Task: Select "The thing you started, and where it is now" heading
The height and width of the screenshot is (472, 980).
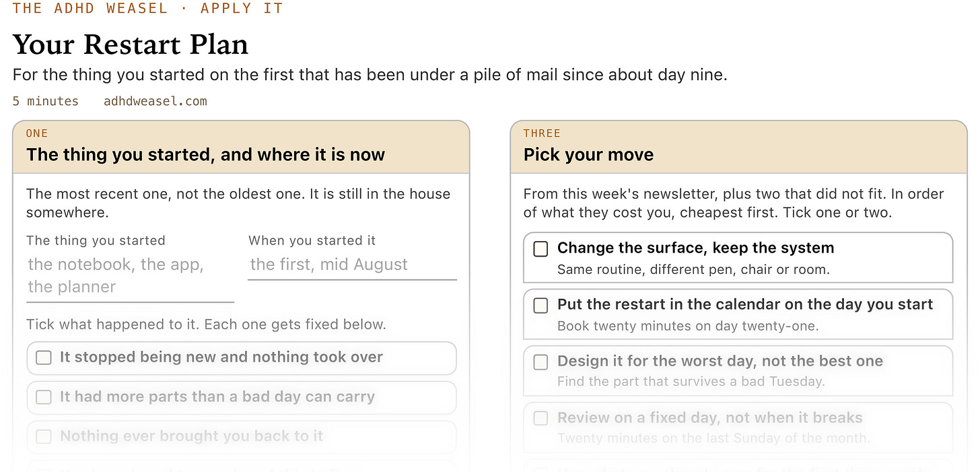Action: [205, 155]
